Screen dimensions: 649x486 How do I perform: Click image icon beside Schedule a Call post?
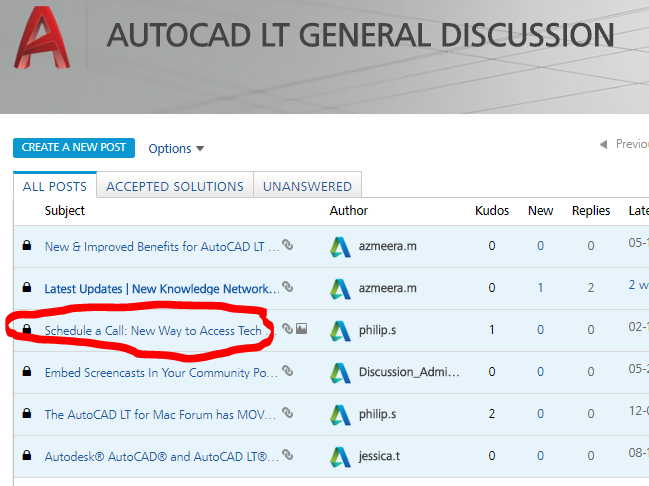pyautogui.click(x=302, y=329)
